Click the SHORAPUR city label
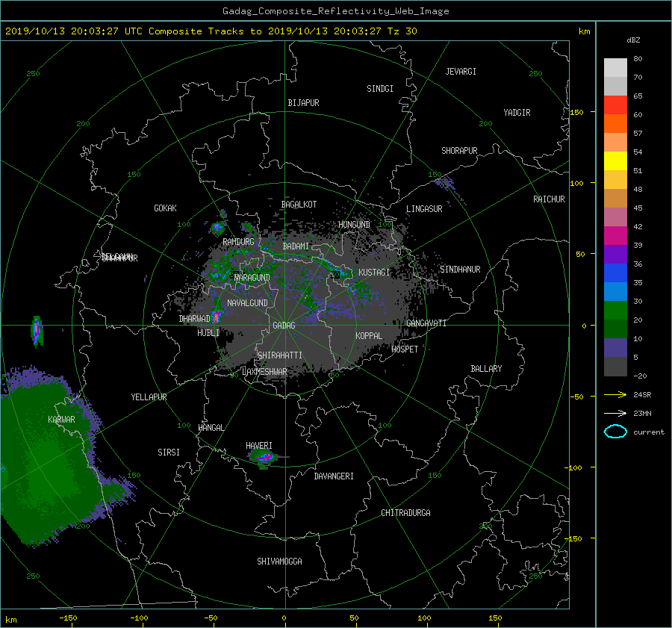 [x=459, y=151]
